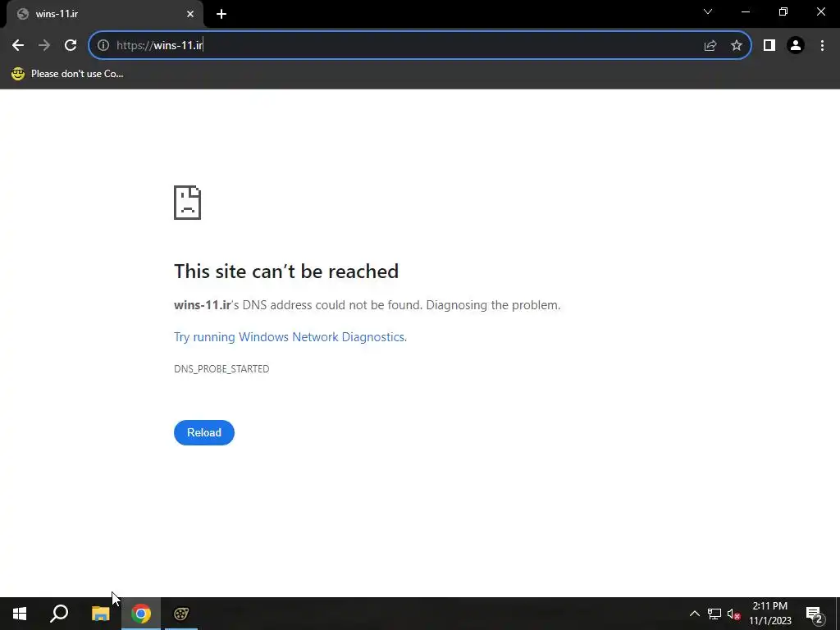Viewport: 840px width, 630px height.
Task: Show hidden system tray icons
Action: (x=694, y=614)
